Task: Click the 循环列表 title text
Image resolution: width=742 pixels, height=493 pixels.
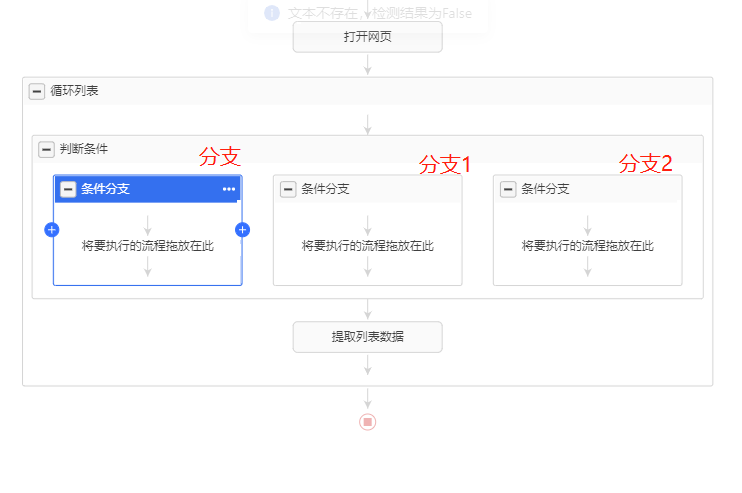Action: 74,90
